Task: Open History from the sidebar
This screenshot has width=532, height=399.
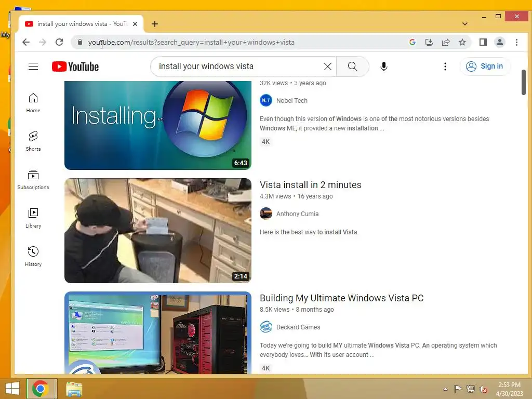Action: 33,257
